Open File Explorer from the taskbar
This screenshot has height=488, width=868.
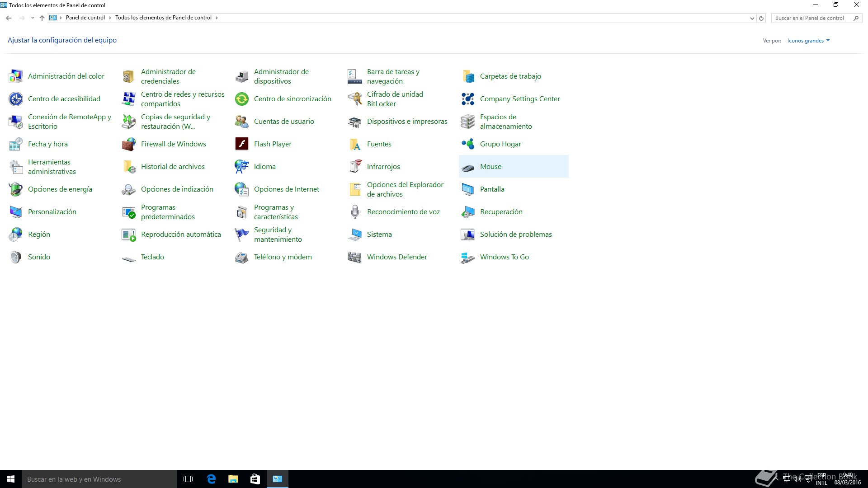tap(233, 479)
